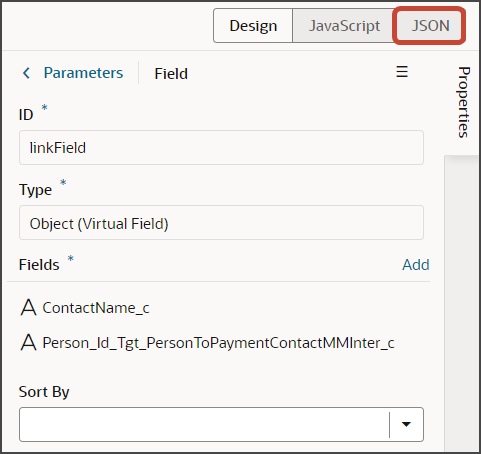Click the ID label

[26, 115]
